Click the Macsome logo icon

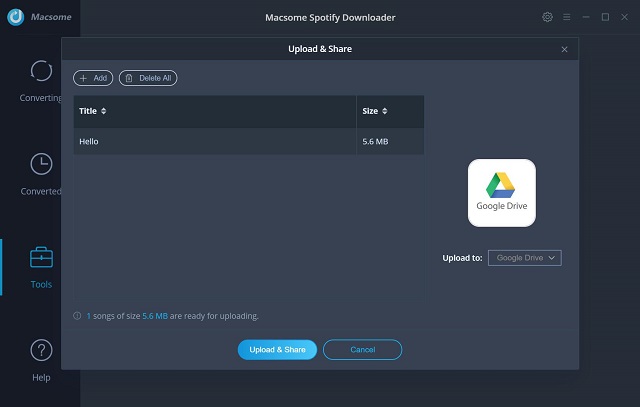(16, 17)
